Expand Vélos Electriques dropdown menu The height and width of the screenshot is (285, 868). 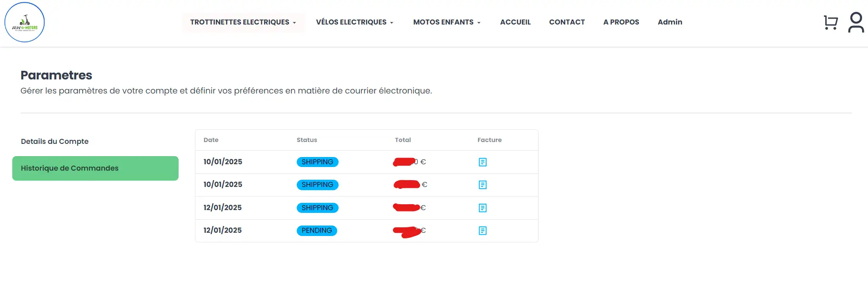point(354,22)
